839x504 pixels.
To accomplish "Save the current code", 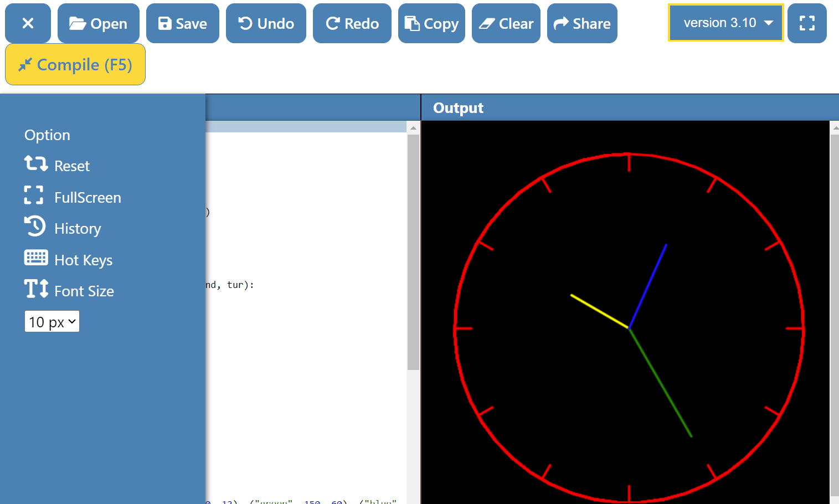I will coord(183,23).
